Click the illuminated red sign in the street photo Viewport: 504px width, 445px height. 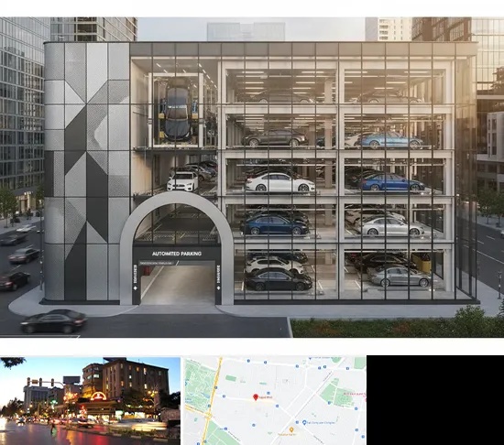point(98,396)
